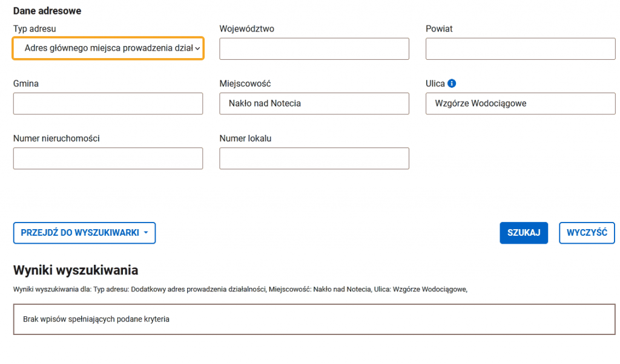
Task: Focus the Numer nieruchomości input
Action: (108, 158)
